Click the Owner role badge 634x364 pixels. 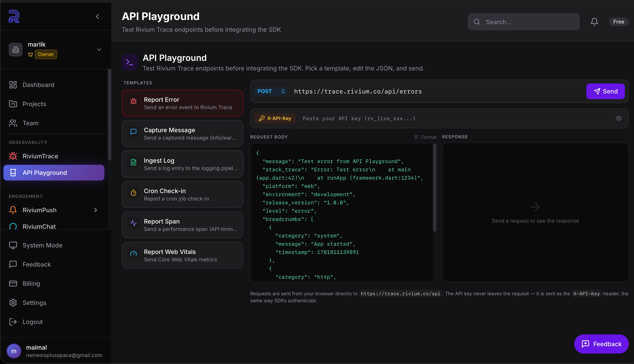coord(46,54)
